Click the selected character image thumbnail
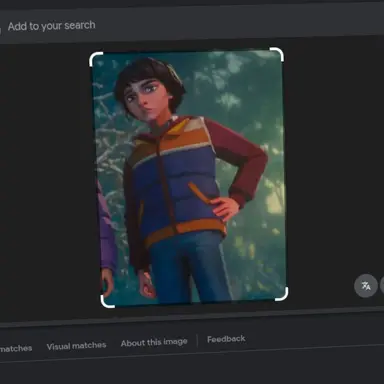Image resolution: width=384 pixels, height=384 pixels. pyautogui.click(x=189, y=177)
